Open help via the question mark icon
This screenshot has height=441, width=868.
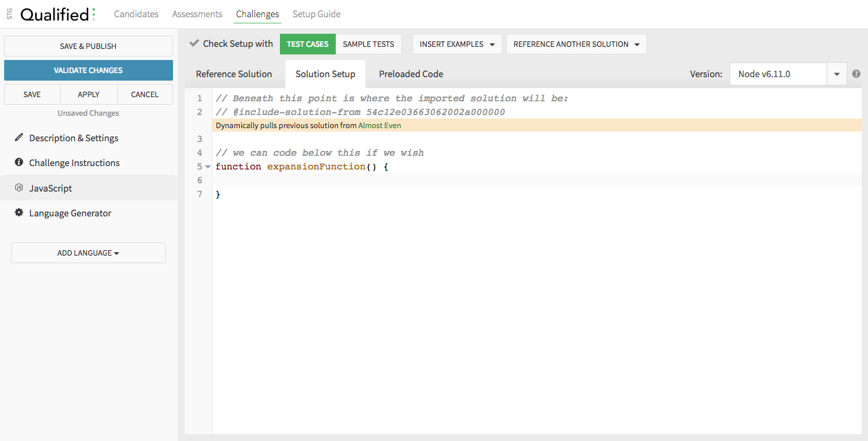pos(856,73)
